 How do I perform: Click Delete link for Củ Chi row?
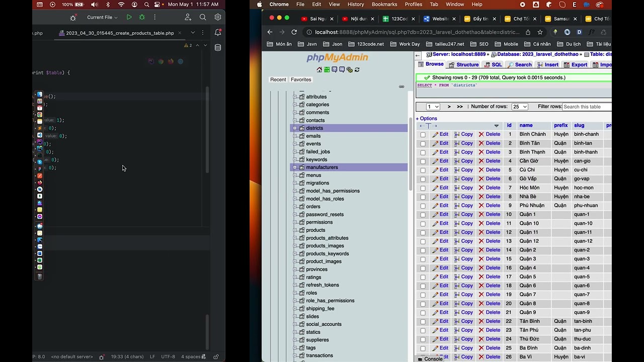tap(490, 170)
